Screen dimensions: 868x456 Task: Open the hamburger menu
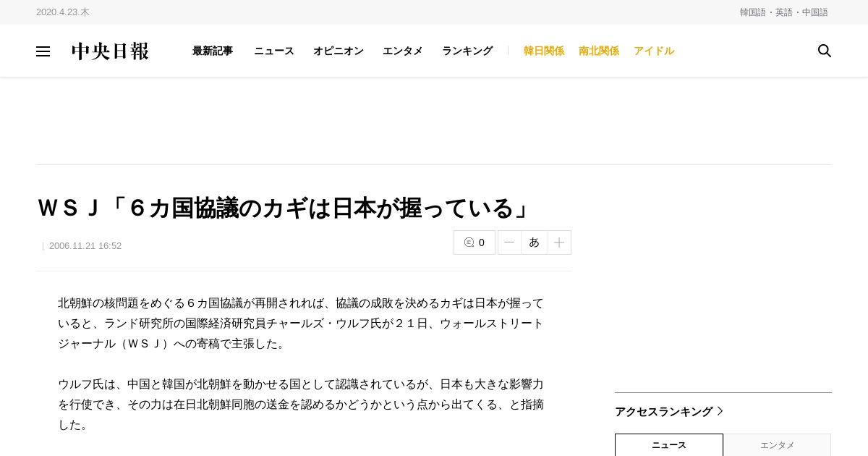tap(43, 51)
